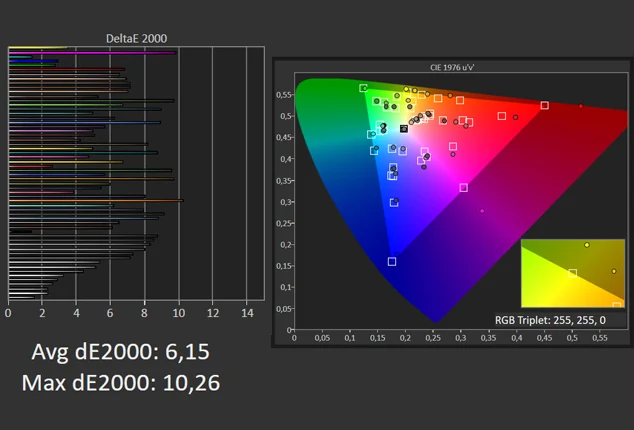
Task: Click the target square inside yellow inset
Action: [x=573, y=273]
